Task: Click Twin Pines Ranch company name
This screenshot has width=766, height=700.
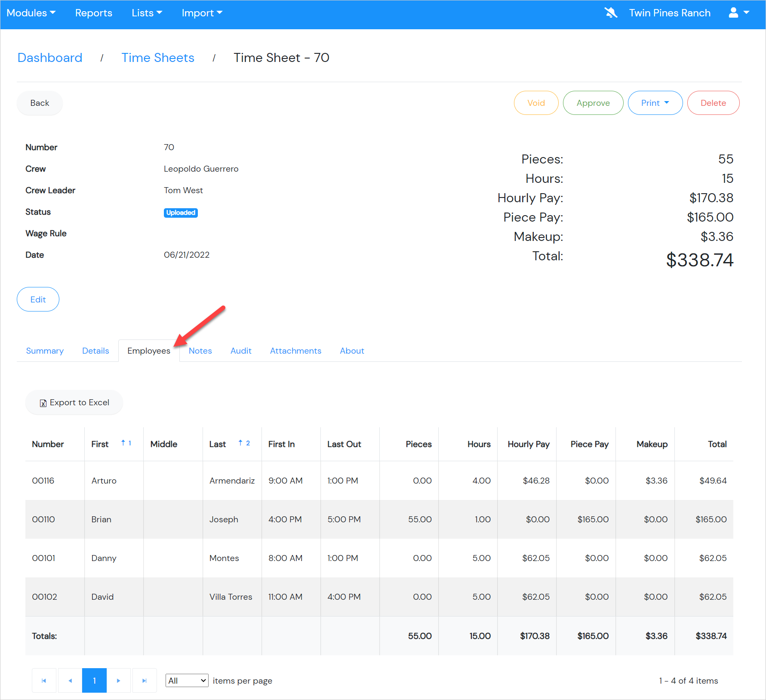Action: point(670,13)
